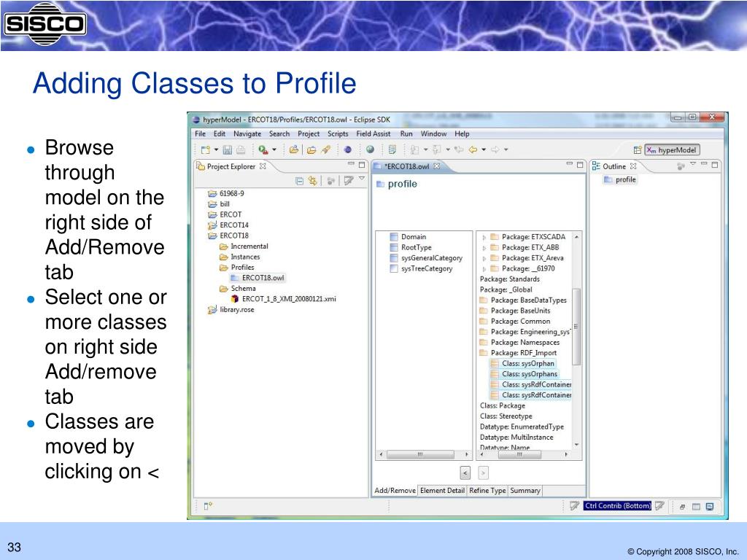Open Project Explorer view menu triangle

coord(362,178)
